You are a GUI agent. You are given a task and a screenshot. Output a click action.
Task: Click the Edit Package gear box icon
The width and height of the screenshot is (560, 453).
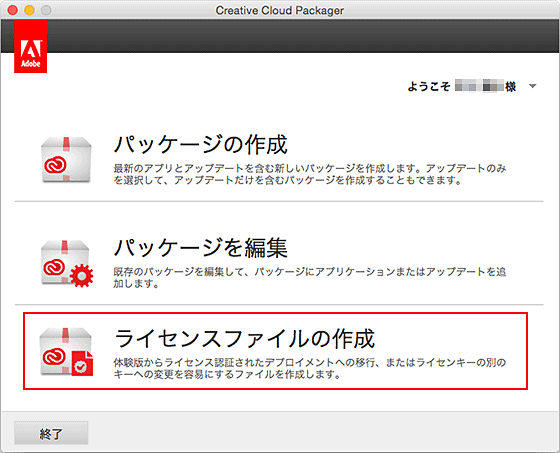coord(67,263)
